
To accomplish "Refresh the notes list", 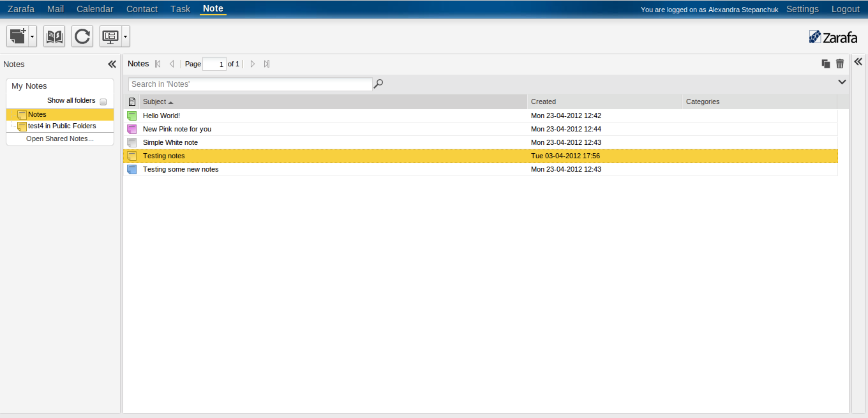I will [x=82, y=36].
